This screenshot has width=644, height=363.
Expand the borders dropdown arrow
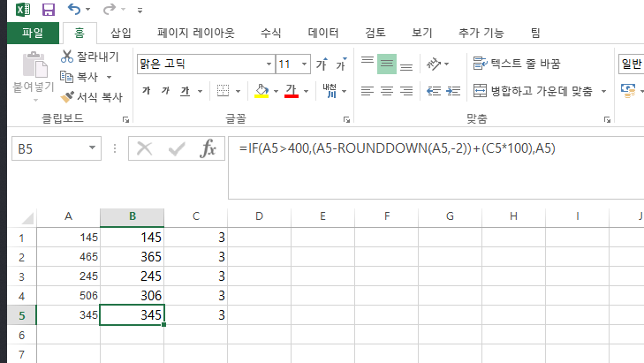point(239,90)
